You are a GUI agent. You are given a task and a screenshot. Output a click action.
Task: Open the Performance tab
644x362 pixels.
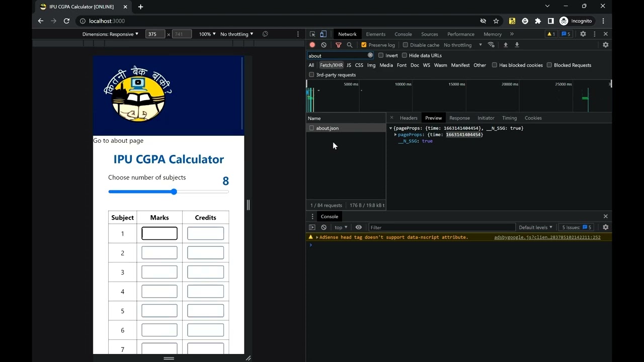click(x=461, y=34)
